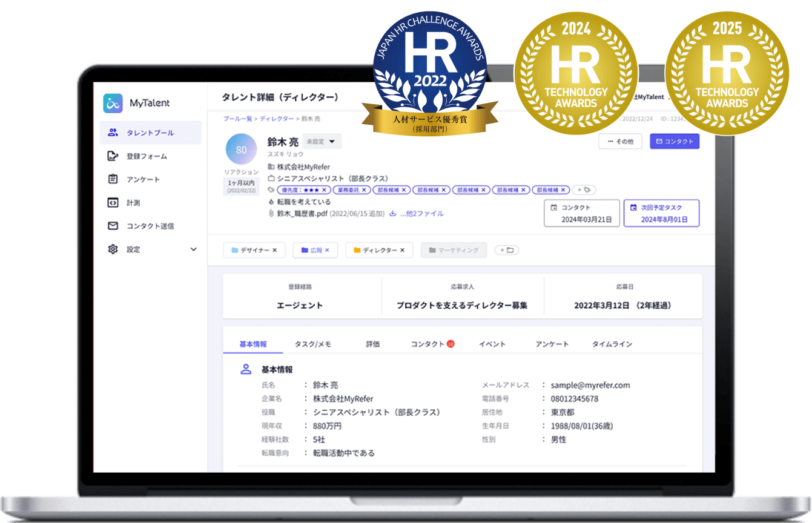Switch to the 評価 tab

click(372, 344)
